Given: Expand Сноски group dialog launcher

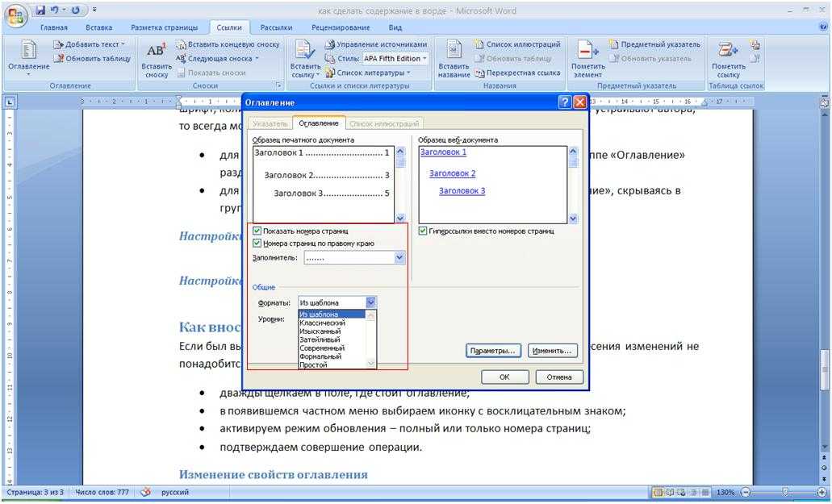Looking at the screenshot, I should pos(278,85).
